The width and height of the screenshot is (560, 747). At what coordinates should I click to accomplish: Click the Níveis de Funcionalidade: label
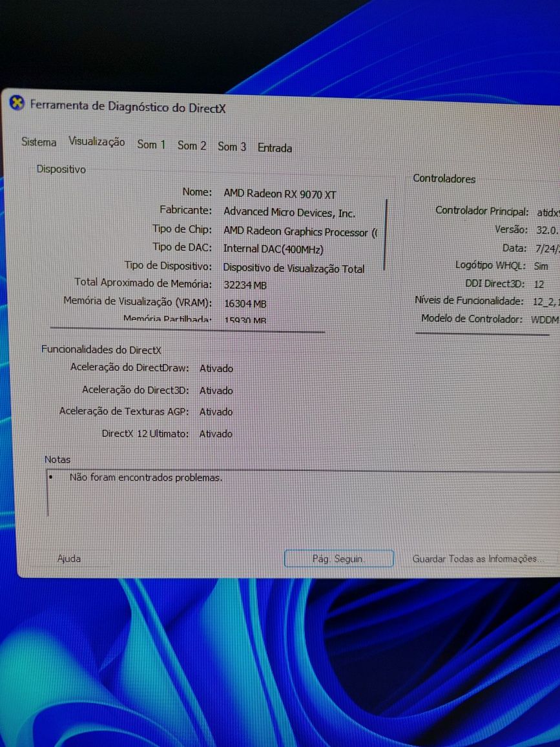point(469,300)
